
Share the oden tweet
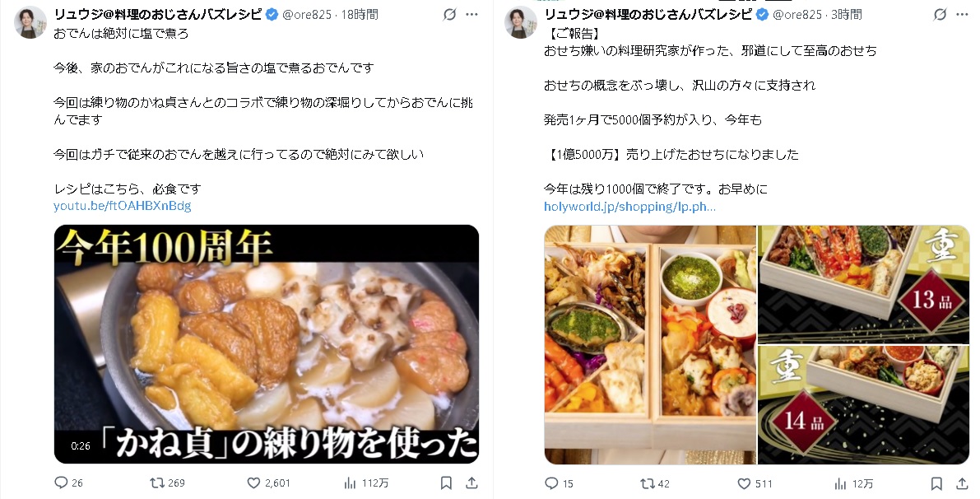pyautogui.click(x=471, y=483)
